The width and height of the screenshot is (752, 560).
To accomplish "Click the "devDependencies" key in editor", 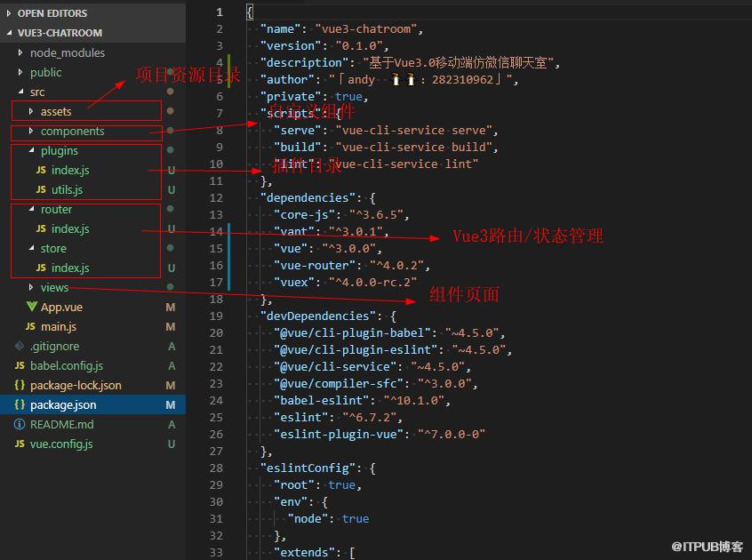I will tap(318, 316).
